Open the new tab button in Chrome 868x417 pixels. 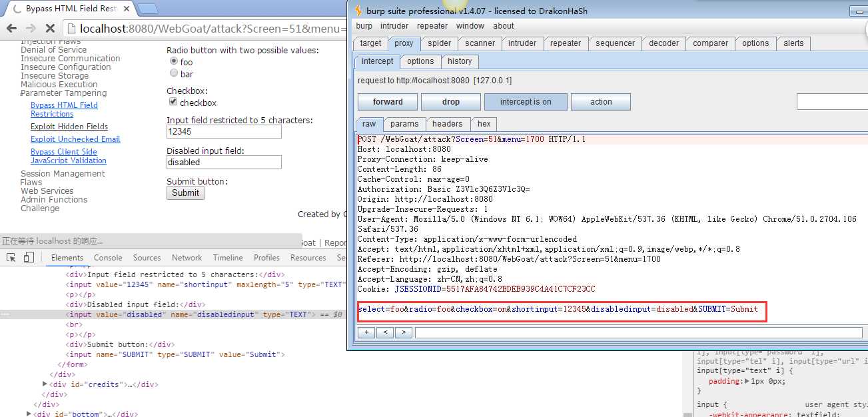tap(147, 9)
